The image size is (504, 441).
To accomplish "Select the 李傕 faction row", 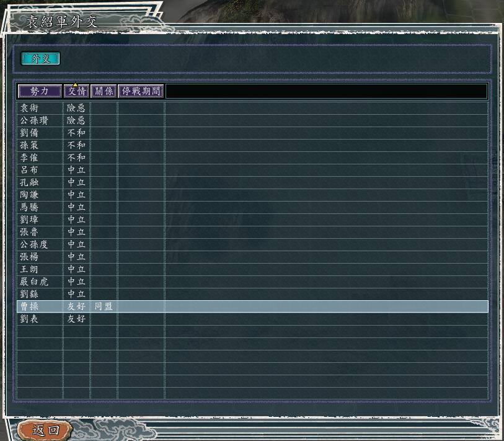I will coord(252,158).
